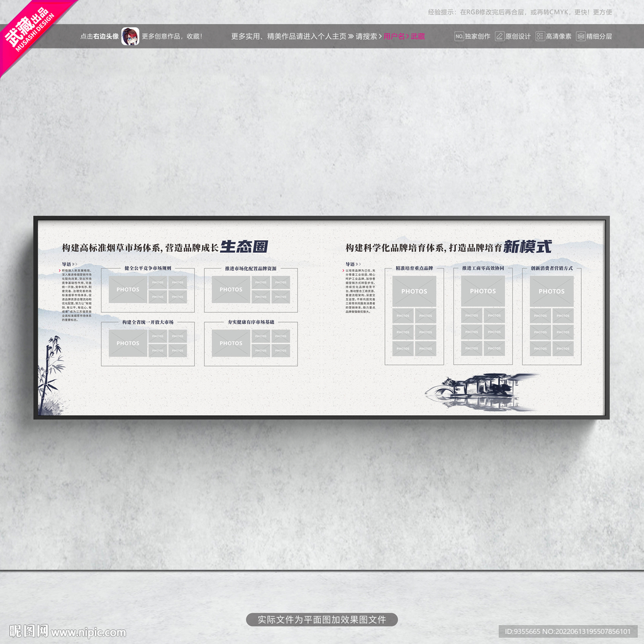Click the intro paragraph beginning 积极融入新发展格局
644x644 pixels.
point(76,295)
